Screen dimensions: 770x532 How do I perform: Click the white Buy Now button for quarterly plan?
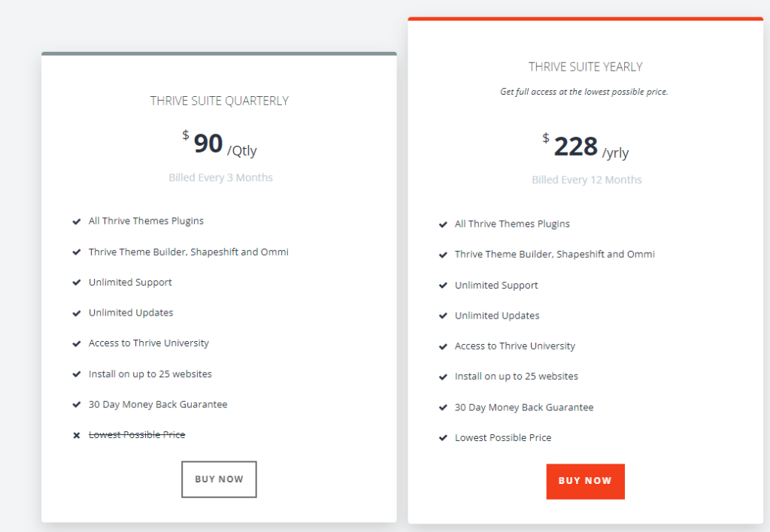[x=219, y=479]
